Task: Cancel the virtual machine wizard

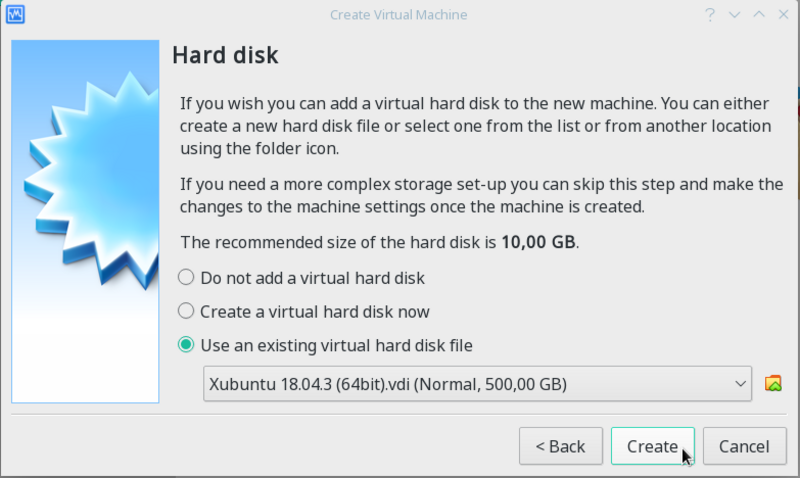Action: (743, 446)
